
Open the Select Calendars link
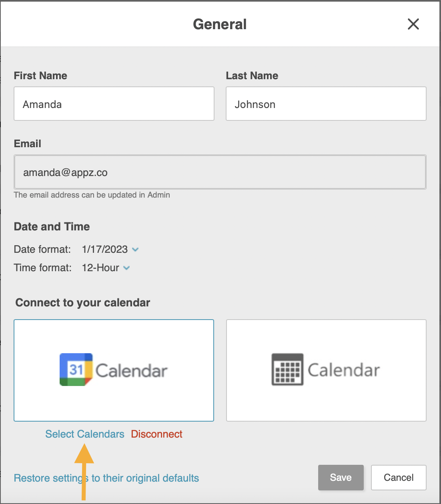coord(85,434)
